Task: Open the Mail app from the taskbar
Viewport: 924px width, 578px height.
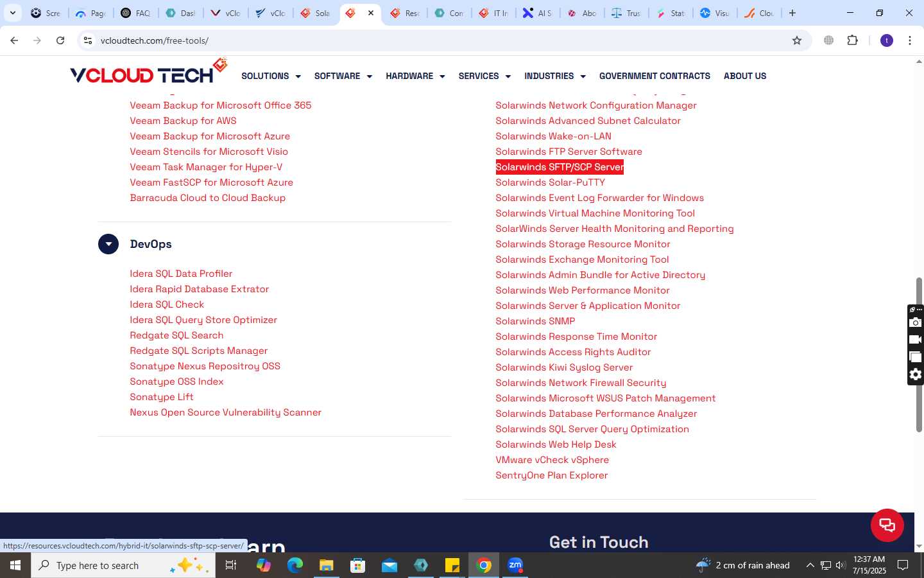Action: pos(389,565)
